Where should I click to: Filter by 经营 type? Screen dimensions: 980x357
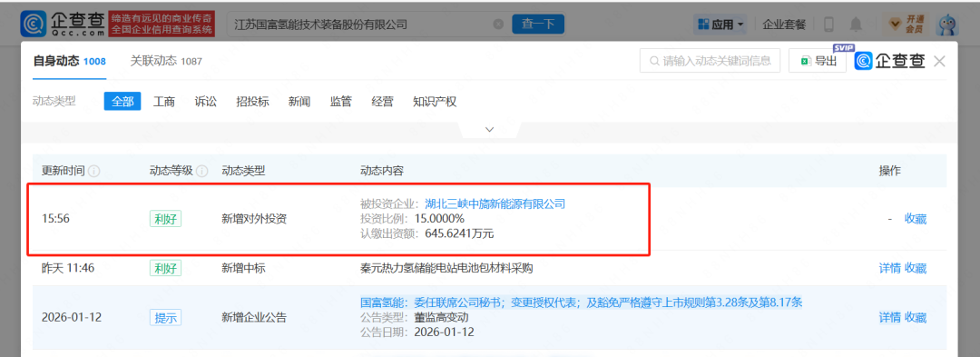pyautogui.click(x=383, y=101)
